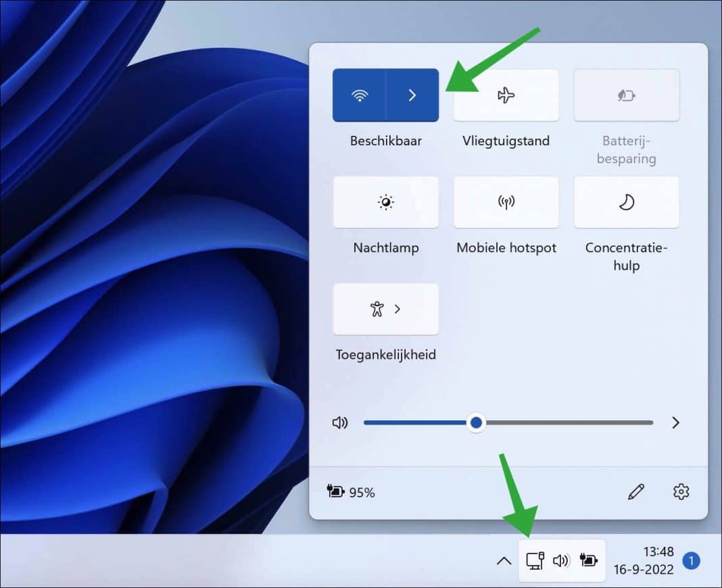Activate Mobiele hotspot
Screen dimensions: 722x588
[506, 202]
